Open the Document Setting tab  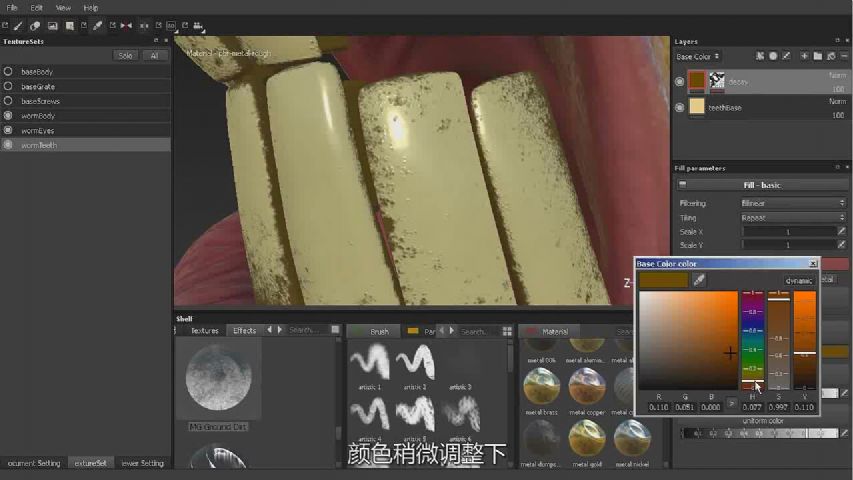pos(34,463)
